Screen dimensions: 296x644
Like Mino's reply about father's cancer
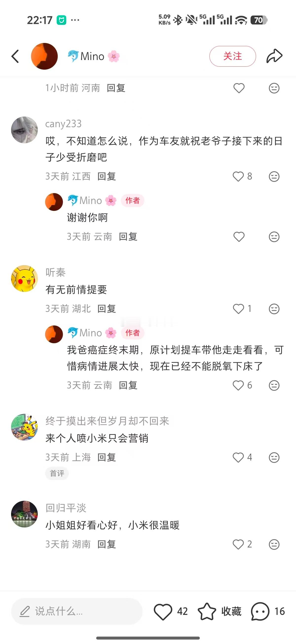(238, 385)
